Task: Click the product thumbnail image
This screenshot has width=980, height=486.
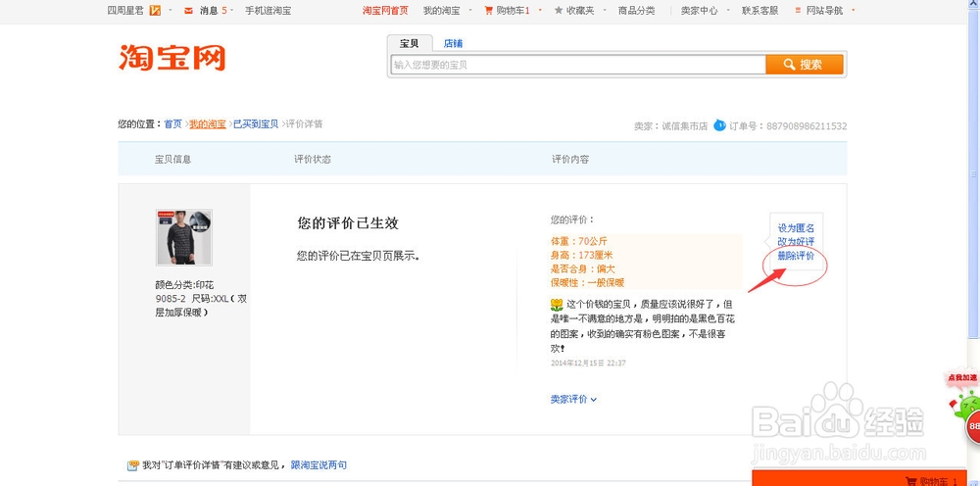Action: tap(184, 237)
